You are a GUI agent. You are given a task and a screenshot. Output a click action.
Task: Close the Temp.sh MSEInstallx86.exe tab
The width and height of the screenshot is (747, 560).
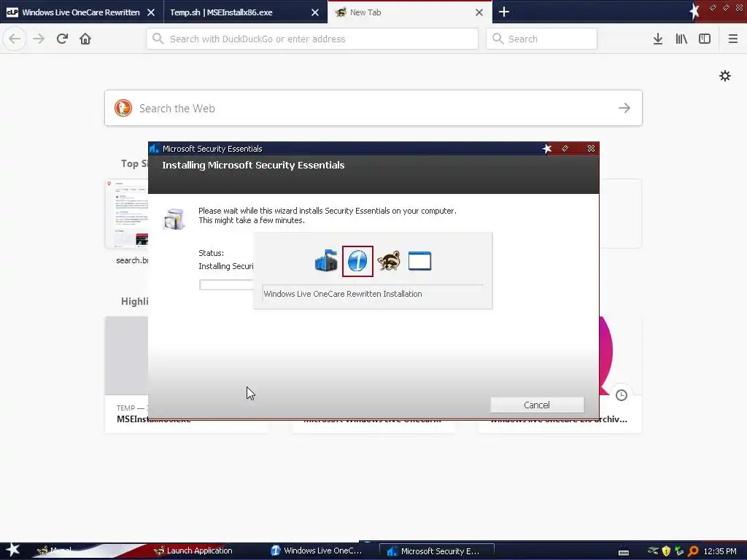pos(315,12)
